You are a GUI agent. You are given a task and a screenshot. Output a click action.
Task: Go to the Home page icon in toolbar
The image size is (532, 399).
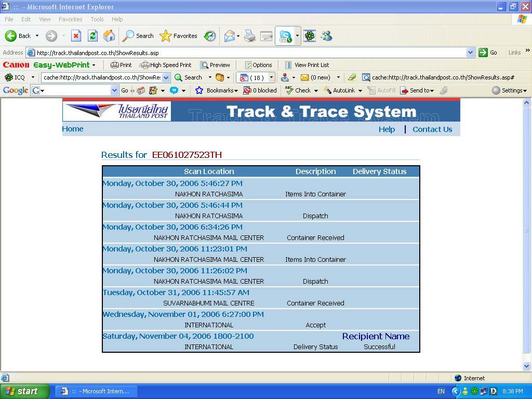109,36
